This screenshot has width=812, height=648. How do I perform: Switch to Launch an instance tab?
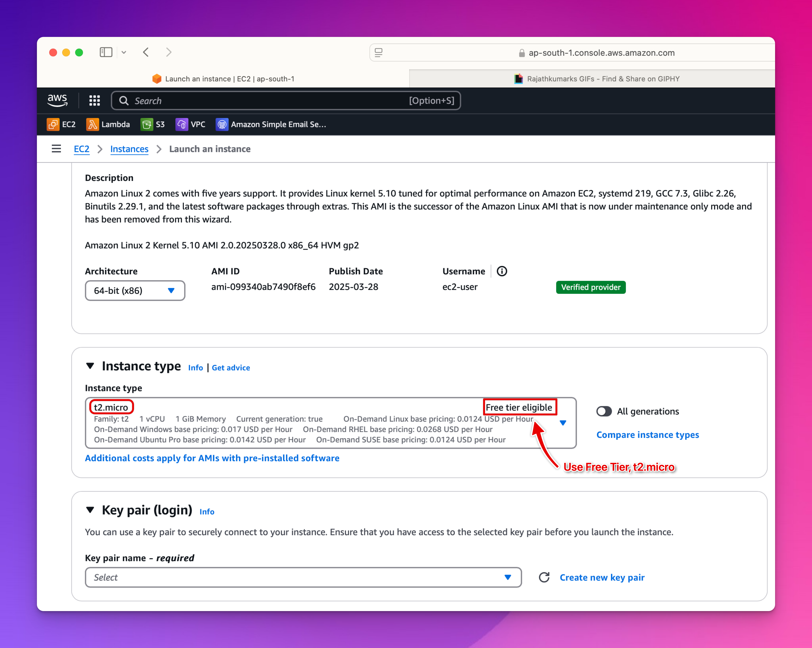(x=223, y=79)
